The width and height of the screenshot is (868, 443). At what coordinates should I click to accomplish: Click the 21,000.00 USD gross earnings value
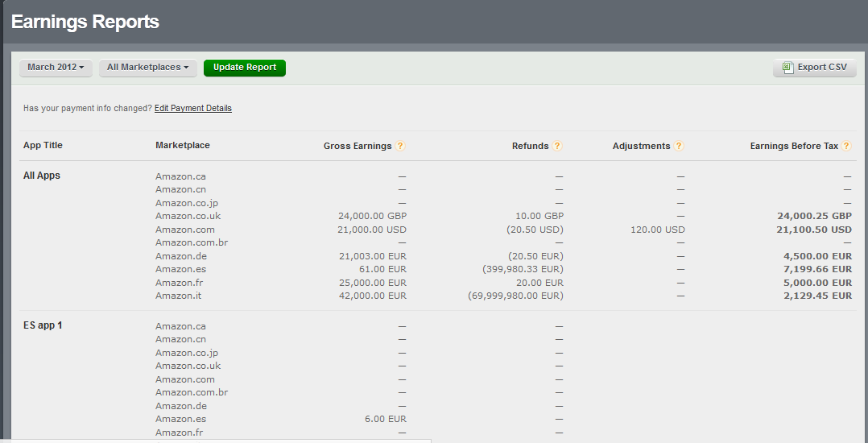[372, 230]
